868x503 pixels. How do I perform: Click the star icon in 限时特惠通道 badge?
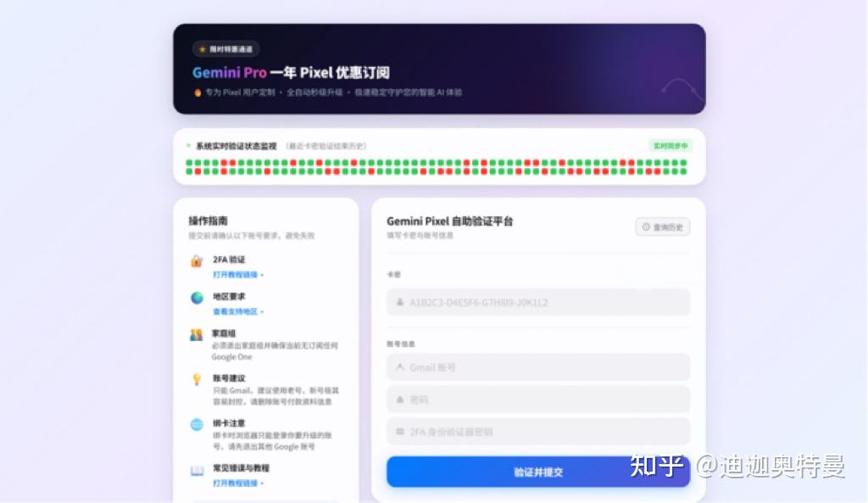click(x=203, y=49)
